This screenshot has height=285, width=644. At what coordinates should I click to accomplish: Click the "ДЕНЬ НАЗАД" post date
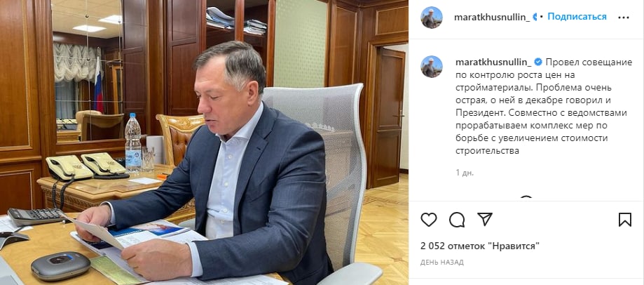click(x=442, y=263)
